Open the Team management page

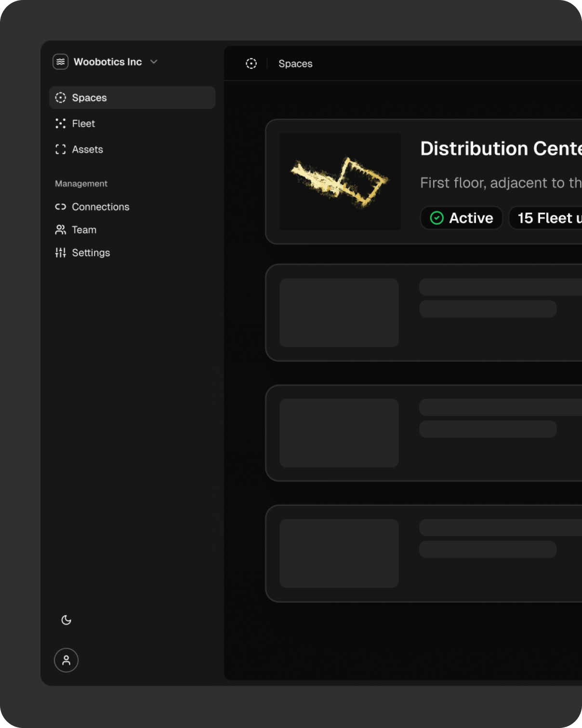(84, 230)
